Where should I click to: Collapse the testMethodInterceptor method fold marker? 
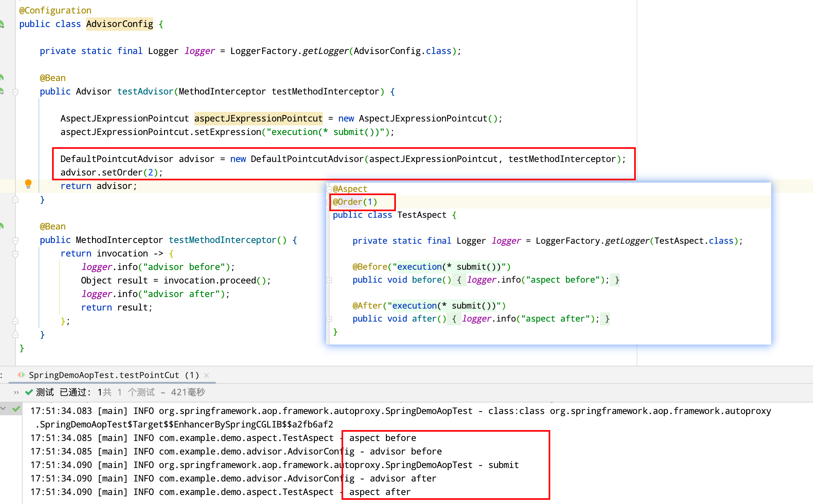point(15,240)
